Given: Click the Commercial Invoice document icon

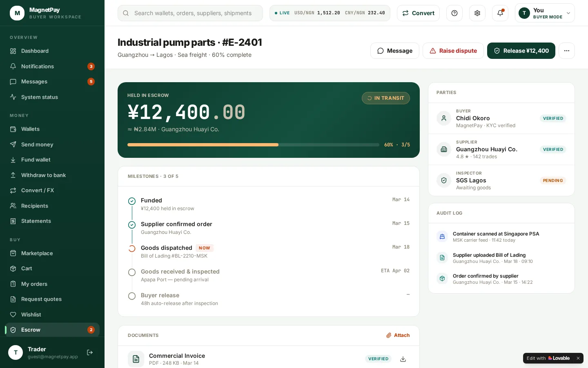Looking at the screenshot, I should pyautogui.click(x=136, y=359).
